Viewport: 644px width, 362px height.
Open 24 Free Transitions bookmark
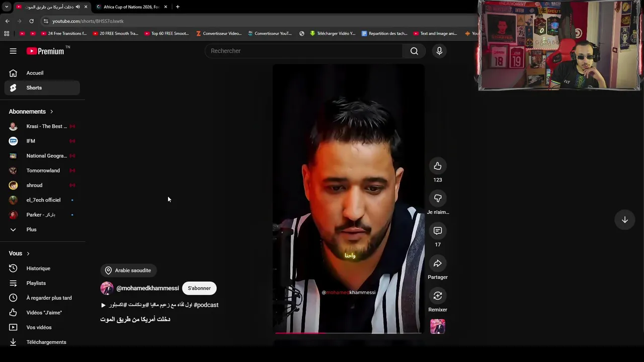63,34
